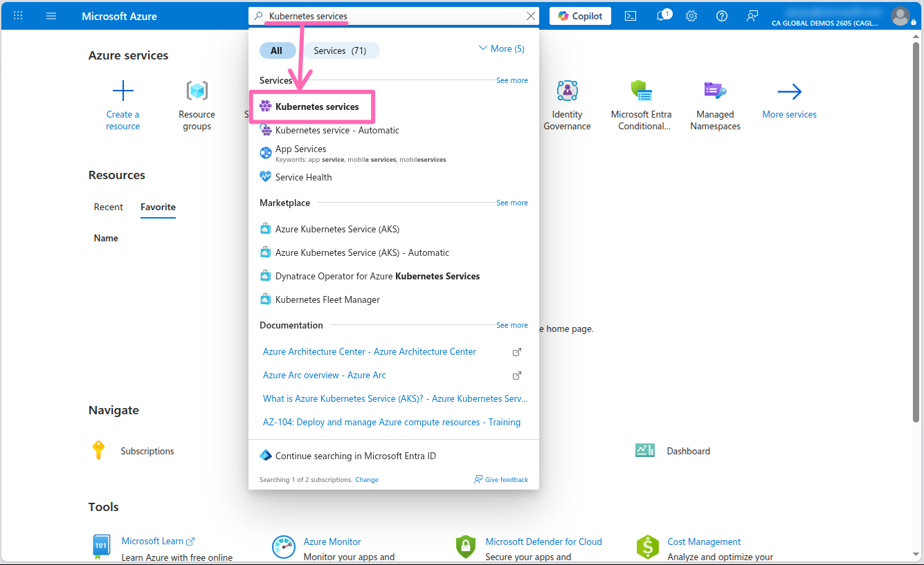Continue searching in Microsoft Entra ID
Image resolution: width=924 pixels, height=565 pixels.
(348, 456)
